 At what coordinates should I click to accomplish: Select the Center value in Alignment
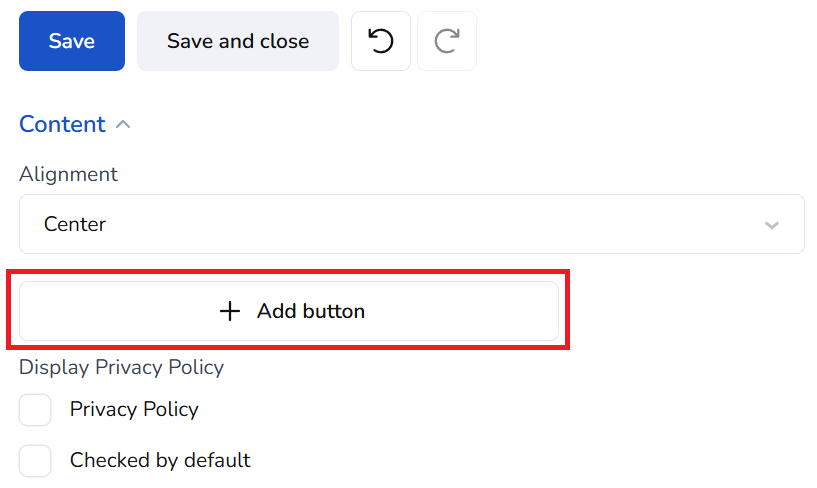point(75,224)
